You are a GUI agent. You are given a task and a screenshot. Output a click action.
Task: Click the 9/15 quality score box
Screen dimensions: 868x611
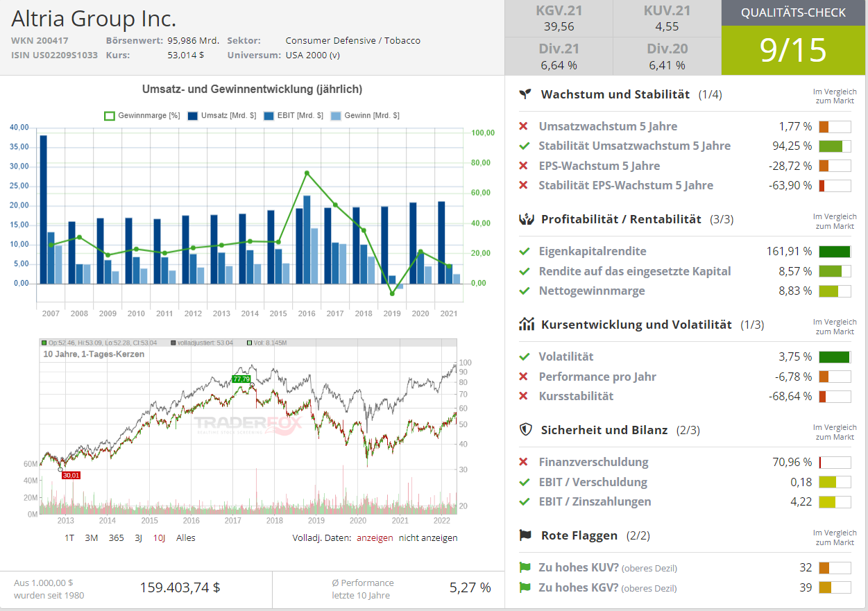794,50
